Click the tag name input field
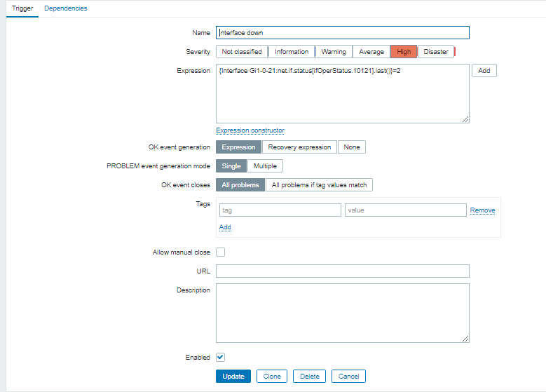This screenshot has height=392, width=546. pos(280,210)
